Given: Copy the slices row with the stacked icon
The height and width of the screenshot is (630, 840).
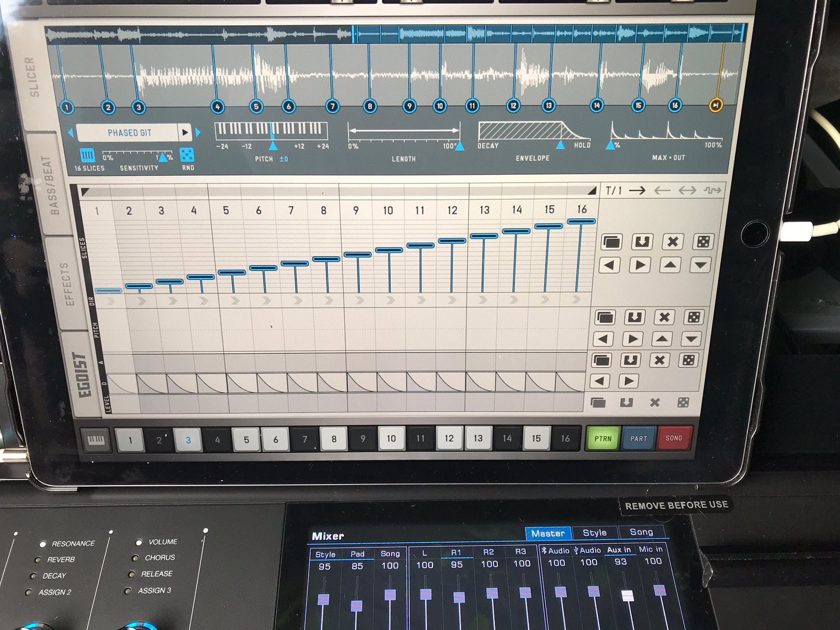Looking at the screenshot, I should pyautogui.click(x=611, y=242).
